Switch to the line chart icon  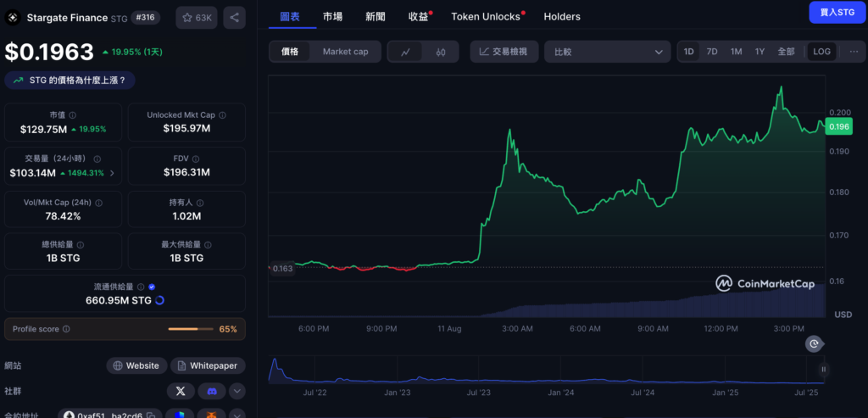coord(405,52)
